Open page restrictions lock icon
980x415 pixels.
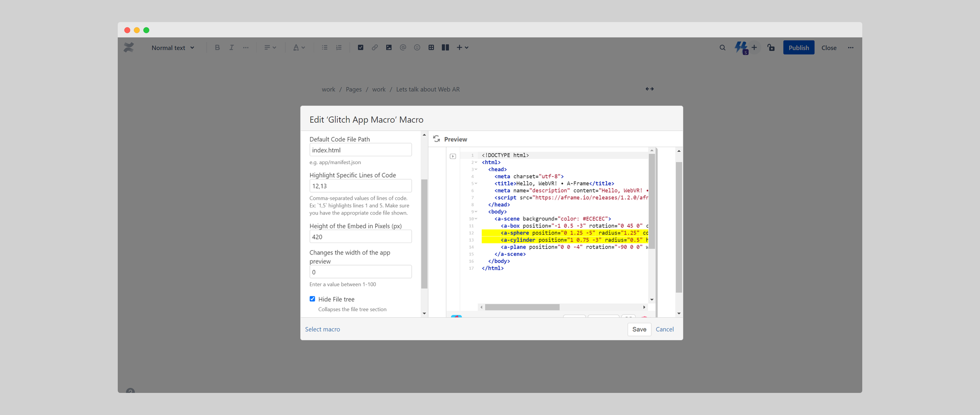(771, 47)
